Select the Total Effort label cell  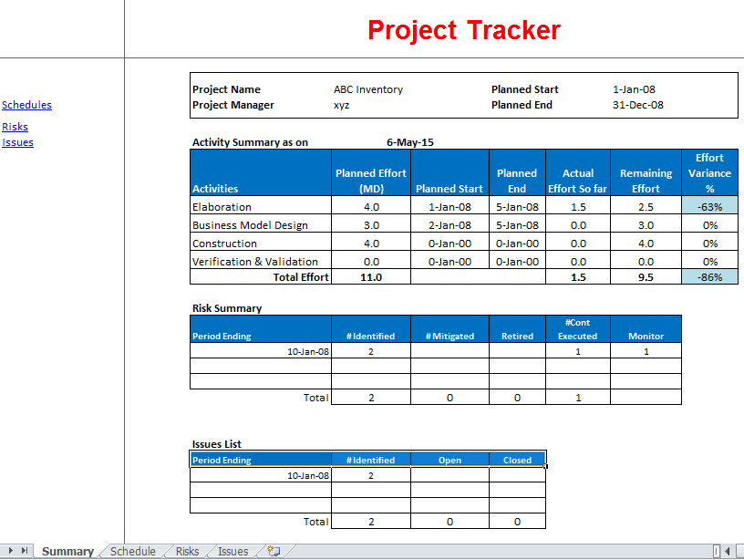point(261,277)
